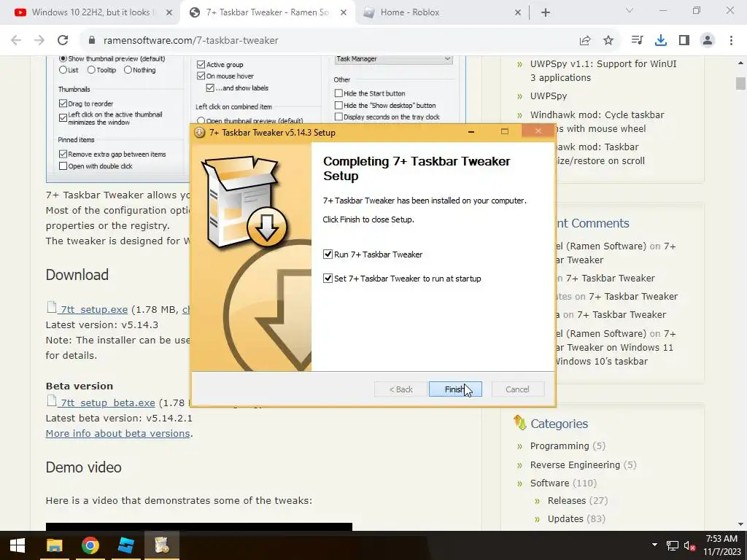Open Software category link
The image size is (747, 560).
coord(549,483)
